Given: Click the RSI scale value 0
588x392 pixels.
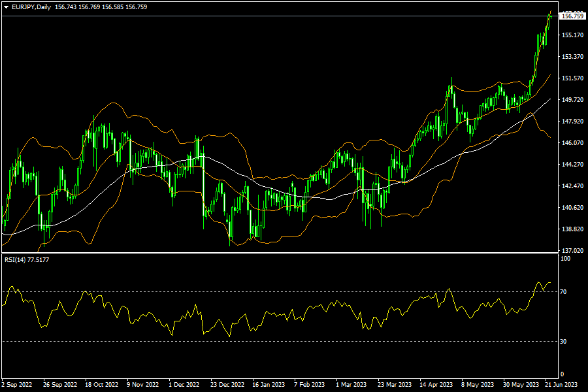Looking at the screenshot, I should pyautogui.click(x=562, y=374).
